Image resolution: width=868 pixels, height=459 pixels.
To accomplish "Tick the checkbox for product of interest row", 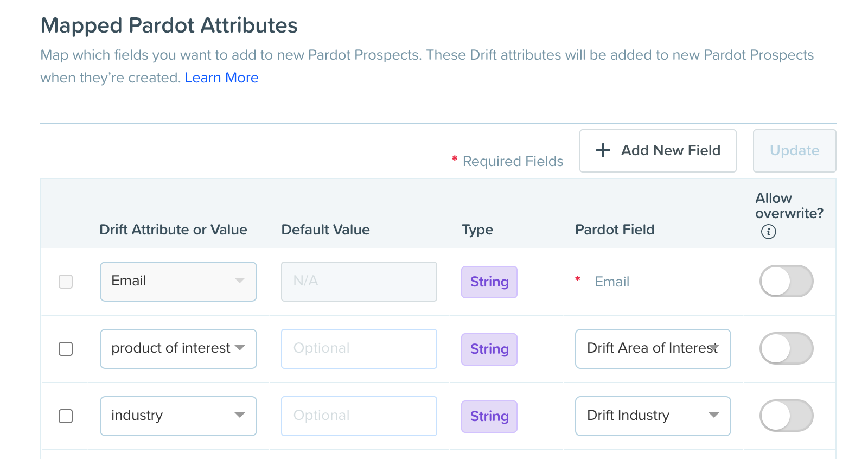I will click(66, 349).
